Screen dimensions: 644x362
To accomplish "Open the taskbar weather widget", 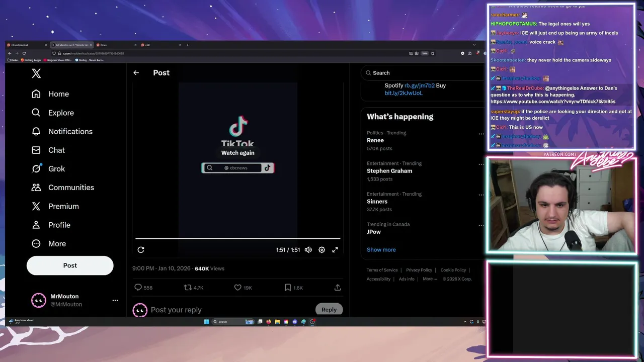I will pyautogui.click(x=21, y=321).
